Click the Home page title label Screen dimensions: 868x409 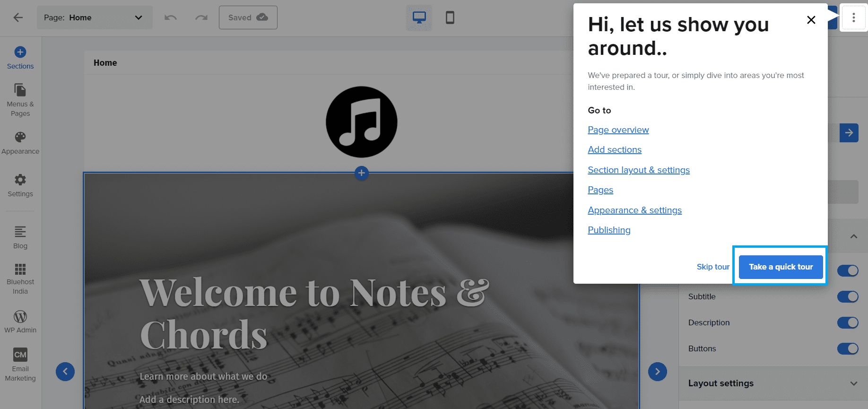click(105, 63)
